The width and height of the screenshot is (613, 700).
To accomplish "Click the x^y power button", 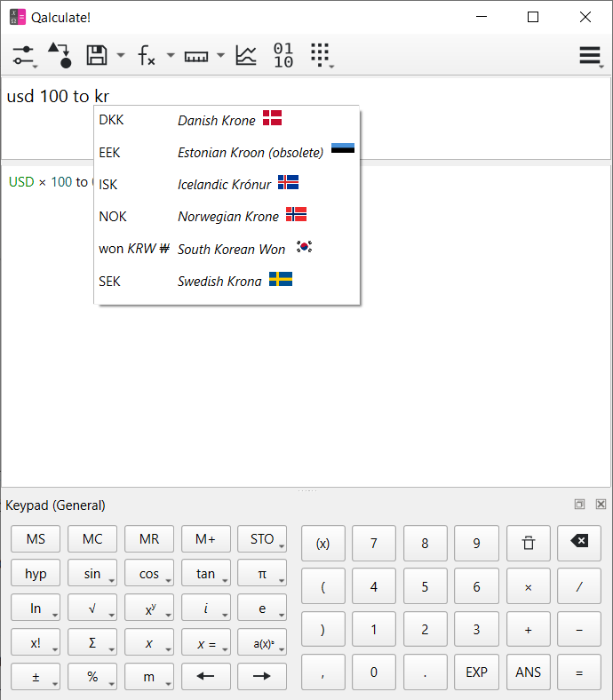I will (149, 608).
